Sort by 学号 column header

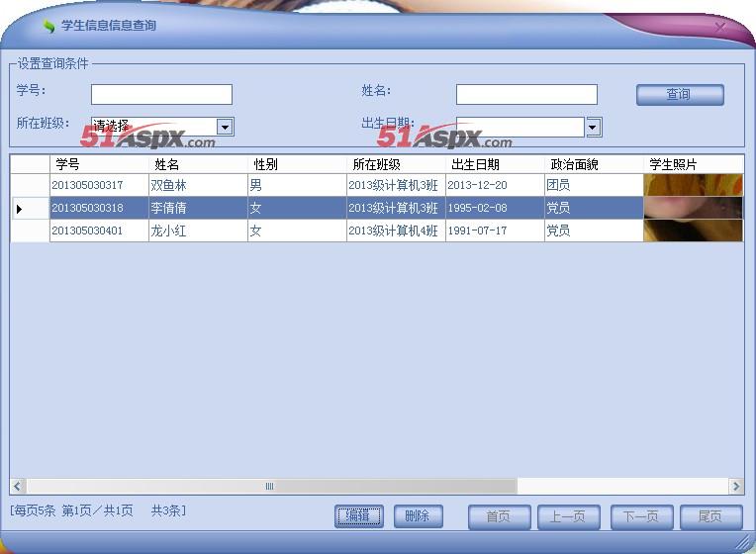point(99,164)
